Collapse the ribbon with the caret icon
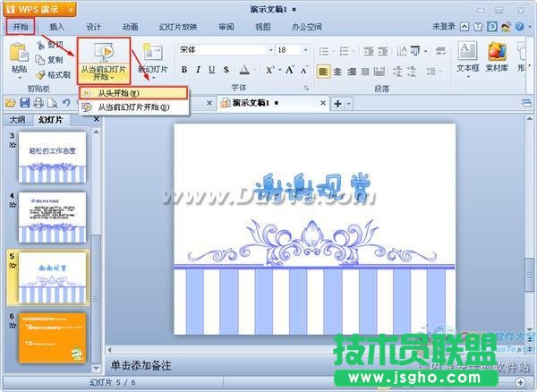Image resolution: width=537 pixels, height=392 pixels. 465,27
